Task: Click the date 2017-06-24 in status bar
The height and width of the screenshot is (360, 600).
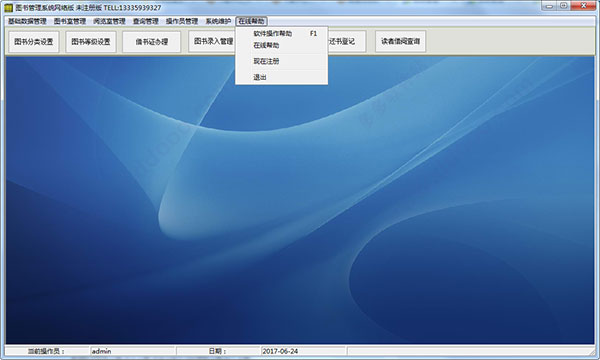Action: [x=303, y=351]
